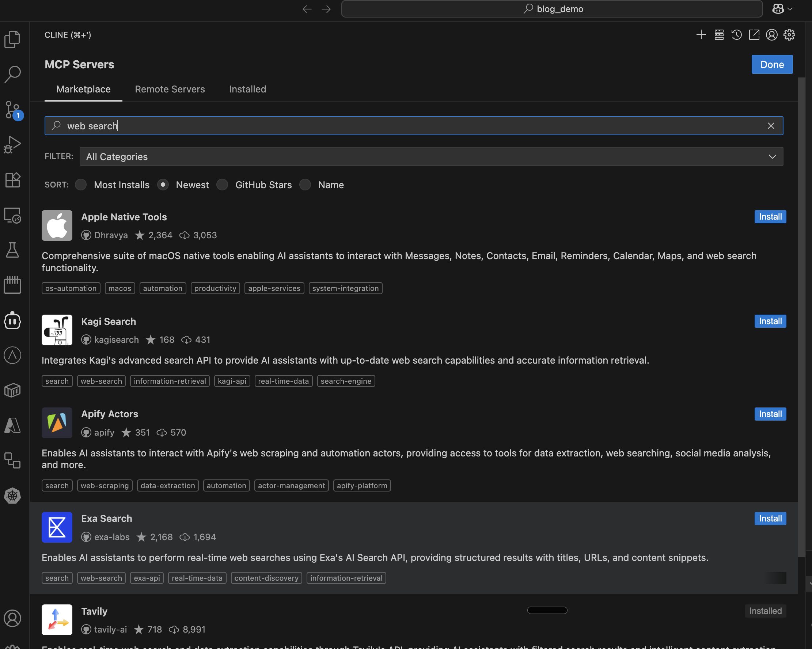Clear the web search query with X
The image size is (812, 649).
(x=771, y=126)
